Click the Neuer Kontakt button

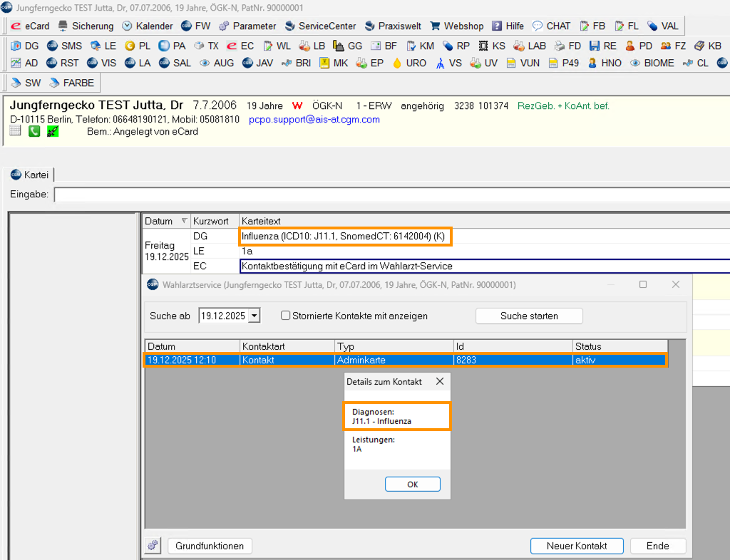point(576,546)
